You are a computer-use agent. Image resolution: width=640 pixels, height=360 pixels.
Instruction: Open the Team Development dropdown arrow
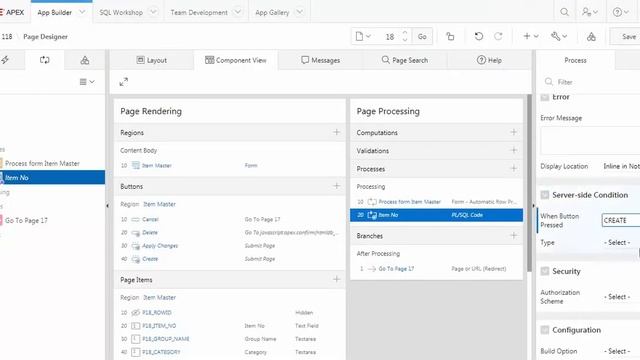[238, 12]
